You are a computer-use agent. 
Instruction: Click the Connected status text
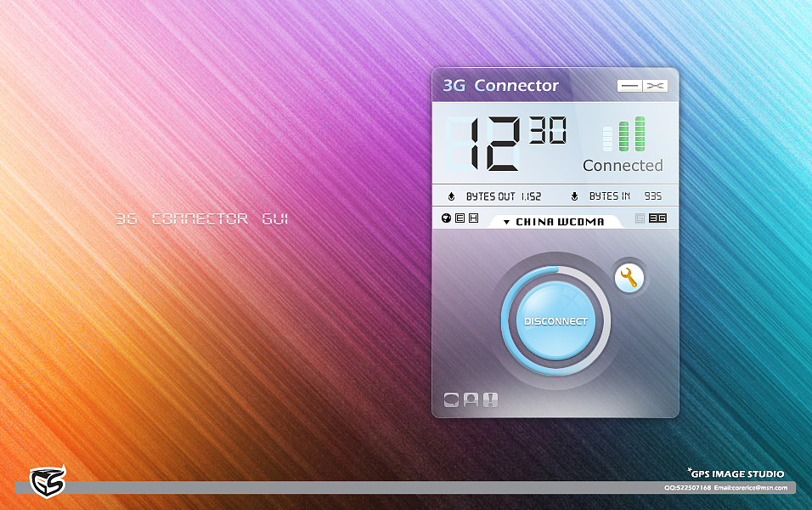point(623,166)
